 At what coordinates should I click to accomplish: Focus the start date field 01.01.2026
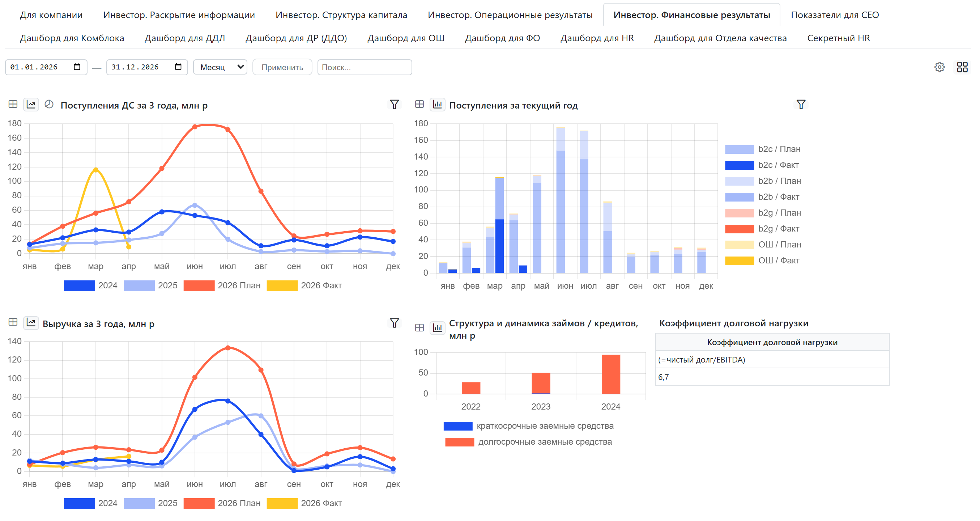46,67
